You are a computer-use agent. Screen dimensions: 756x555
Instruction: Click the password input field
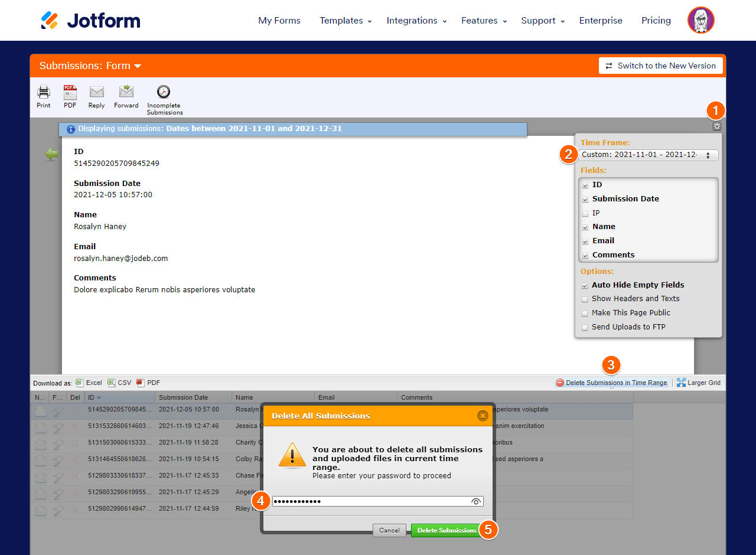[377, 501]
